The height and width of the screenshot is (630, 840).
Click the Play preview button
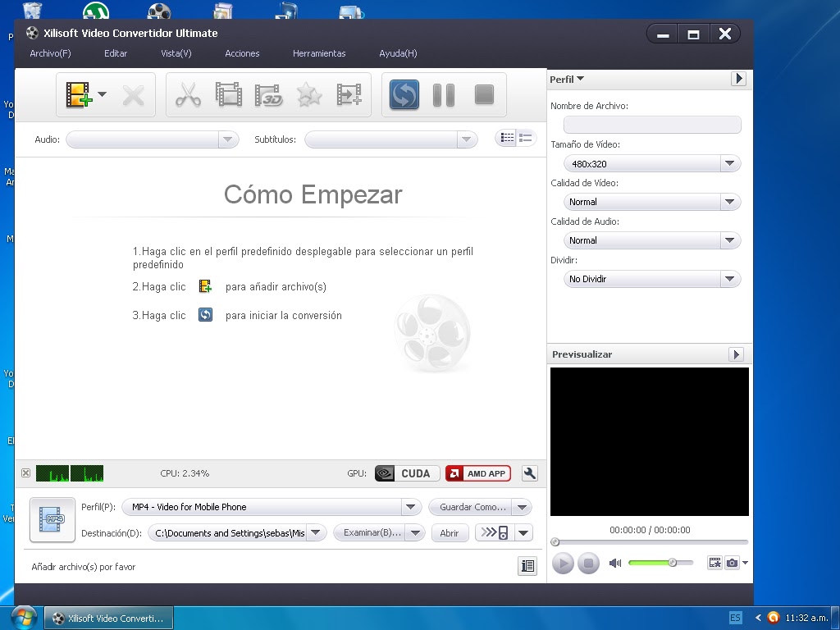pyautogui.click(x=563, y=563)
